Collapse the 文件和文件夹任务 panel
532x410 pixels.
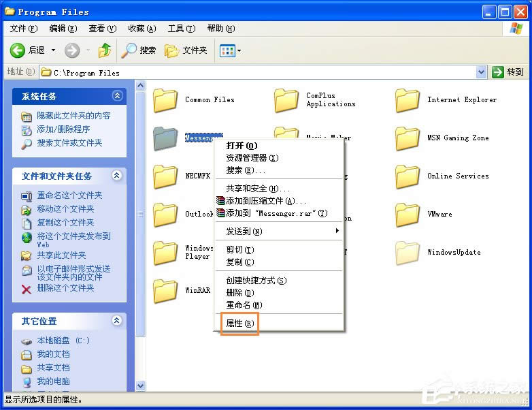pyautogui.click(x=117, y=176)
